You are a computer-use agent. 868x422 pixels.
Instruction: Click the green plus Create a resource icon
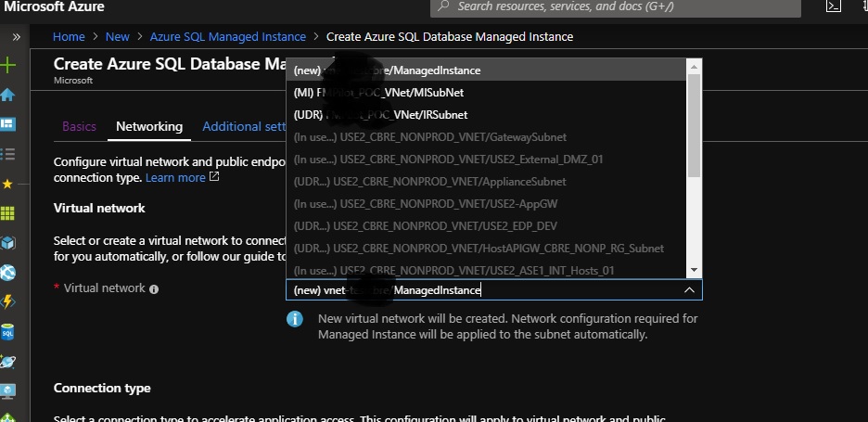point(7,65)
